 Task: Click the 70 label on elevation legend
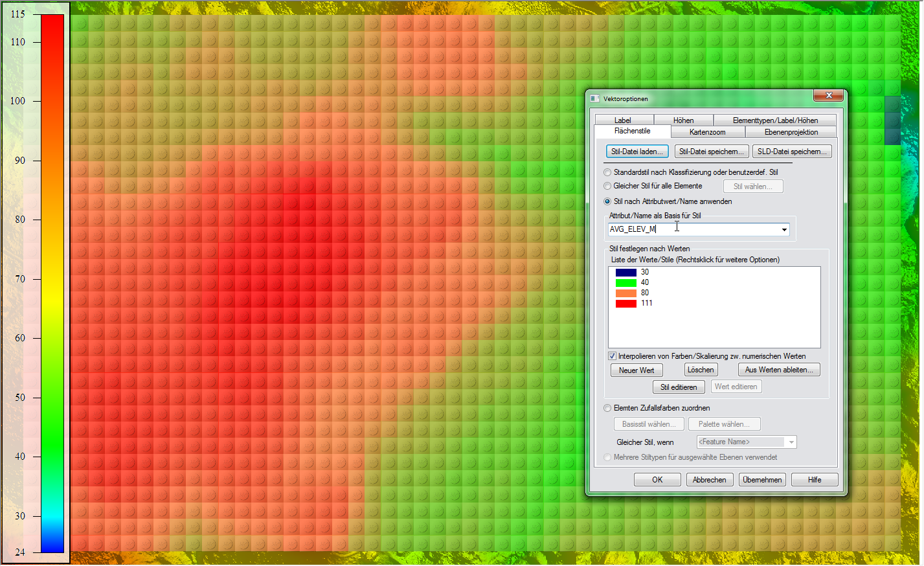(x=20, y=279)
